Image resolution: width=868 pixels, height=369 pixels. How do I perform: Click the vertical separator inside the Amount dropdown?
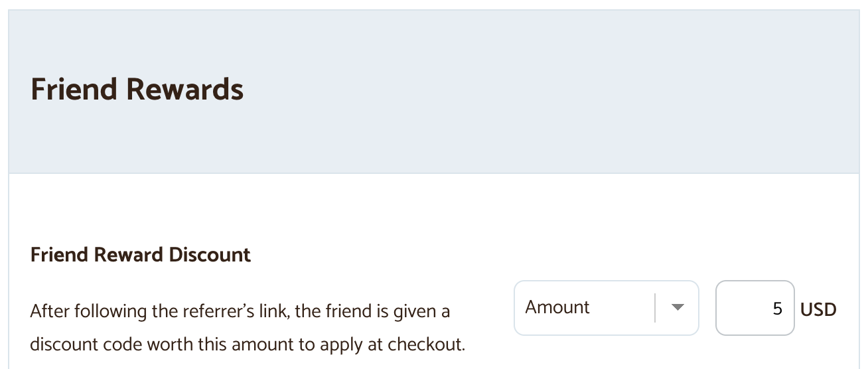[655, 308]
